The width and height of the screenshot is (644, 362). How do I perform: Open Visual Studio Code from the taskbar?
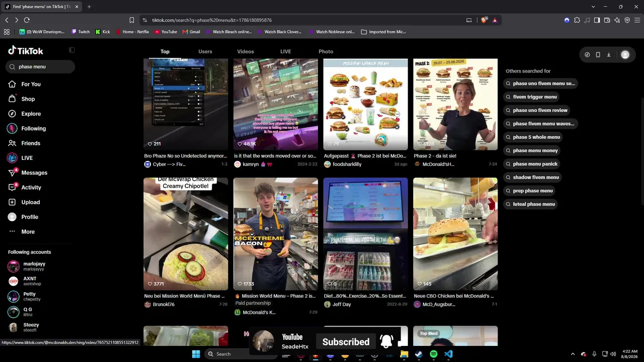coord(448,354)
